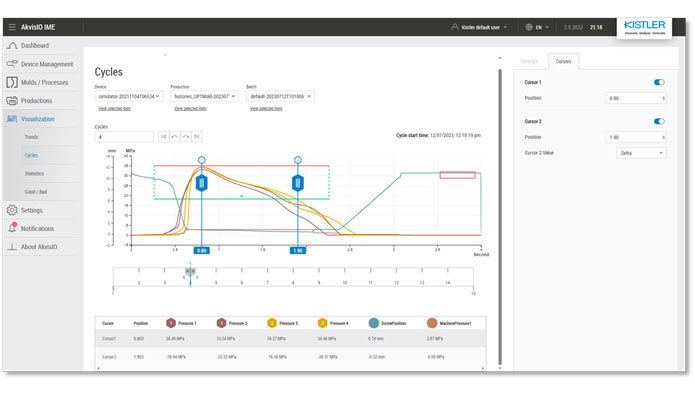Viewport: 695px width, 395px height.
Task: Open Molds / Processes section
Action: pyautogui.click(x=44, y=82)
